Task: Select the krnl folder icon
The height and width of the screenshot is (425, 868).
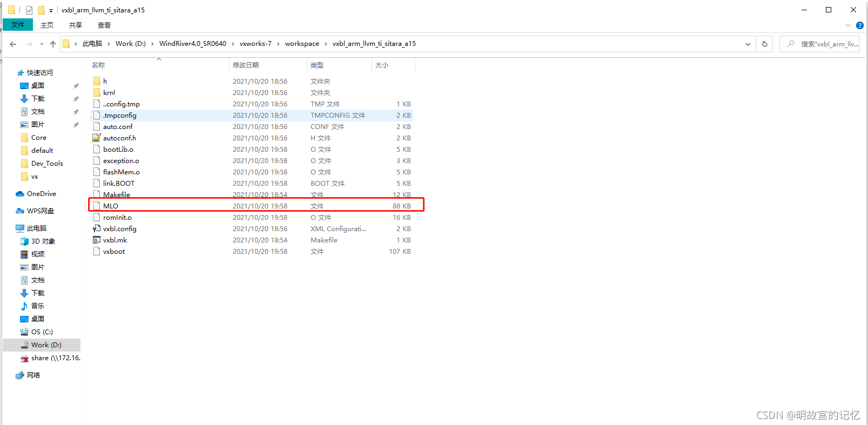Action: click(x=97, y=92)
